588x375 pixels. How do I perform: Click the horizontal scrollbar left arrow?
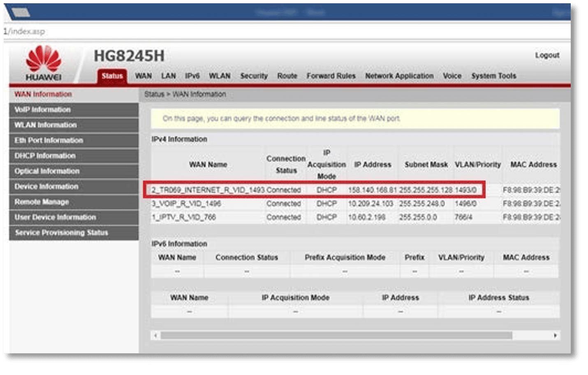(155, 336)
